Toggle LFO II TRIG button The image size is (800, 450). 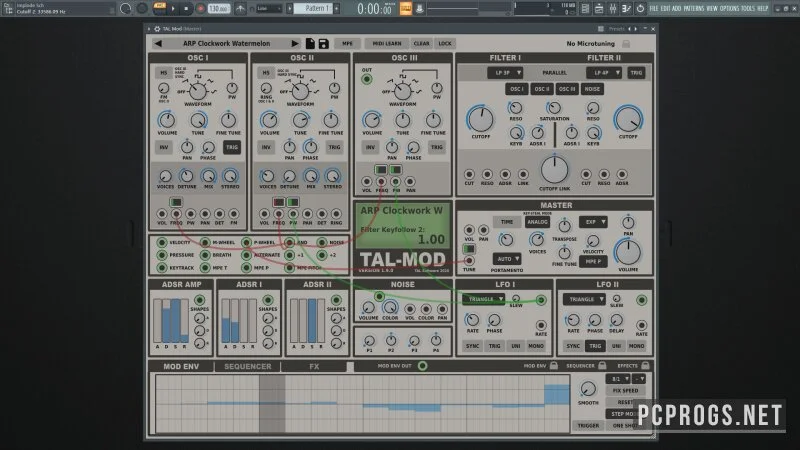[595, 346]
